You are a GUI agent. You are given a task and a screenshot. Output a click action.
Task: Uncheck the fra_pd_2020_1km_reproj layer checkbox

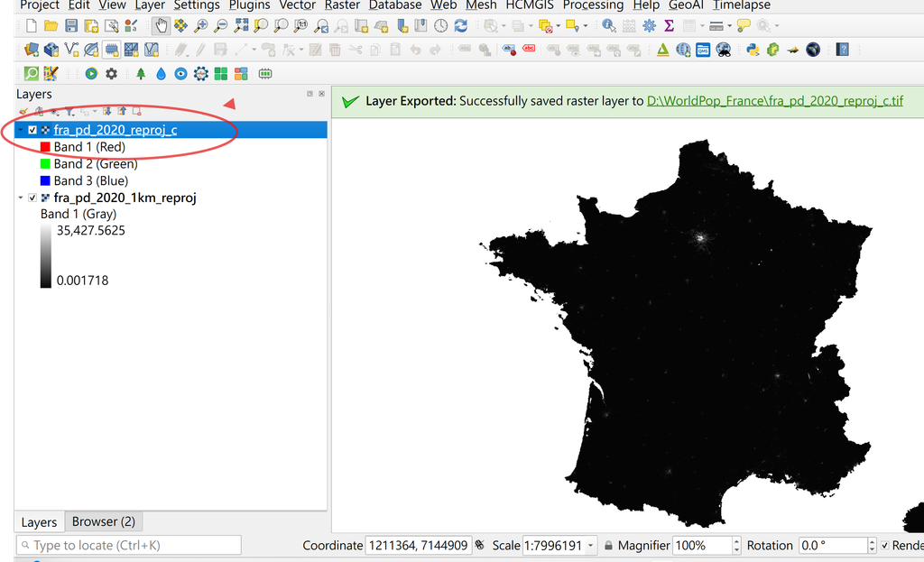pyautogui.click(x=32, y=198)
